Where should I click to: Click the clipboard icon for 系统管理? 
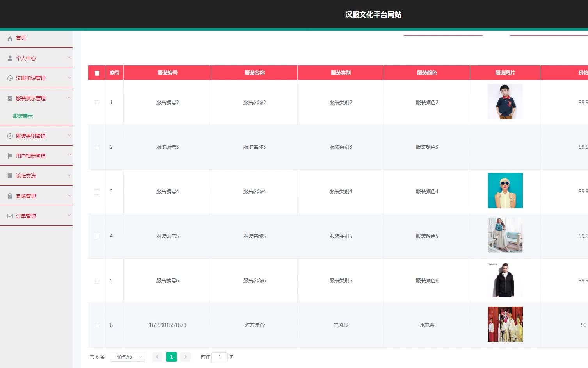pos(10,196)
